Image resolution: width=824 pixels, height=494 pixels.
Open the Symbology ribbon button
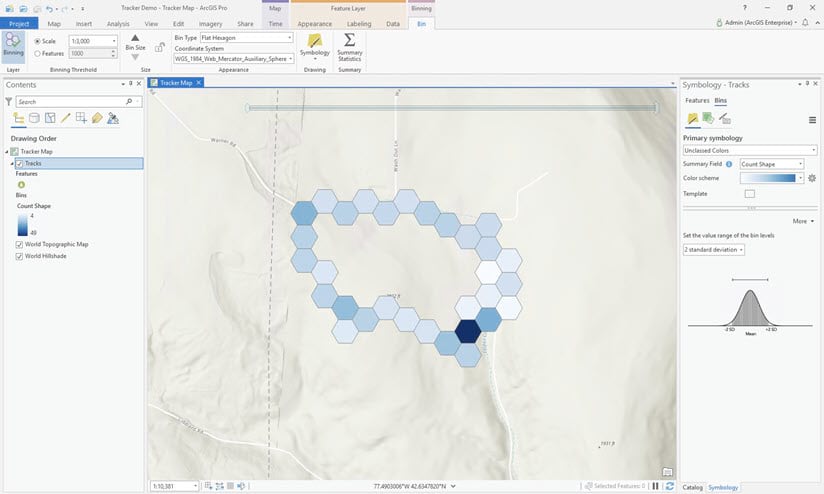[314, 45]
